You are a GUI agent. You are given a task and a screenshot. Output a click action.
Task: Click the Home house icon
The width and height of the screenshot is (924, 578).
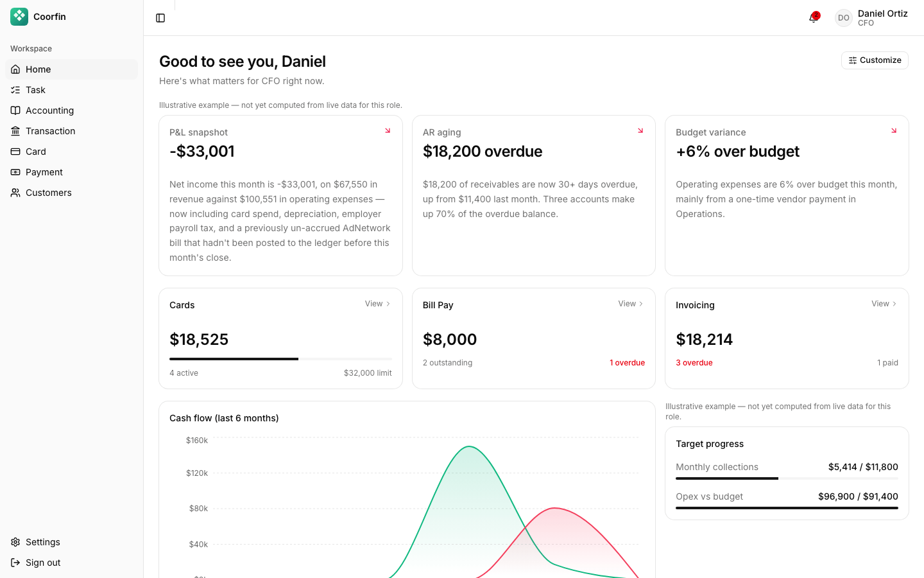point(15,69)
